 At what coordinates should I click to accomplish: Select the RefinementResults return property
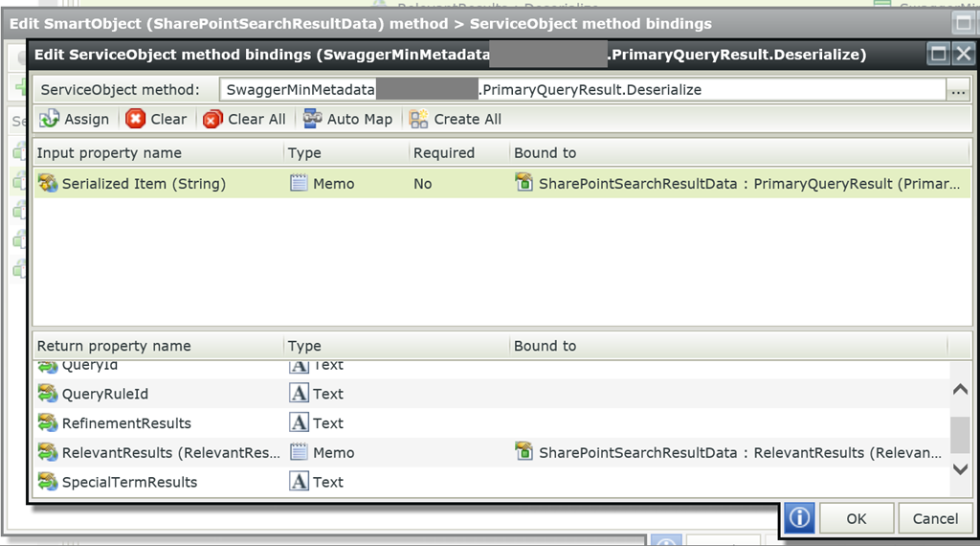(x=491, y=422)
